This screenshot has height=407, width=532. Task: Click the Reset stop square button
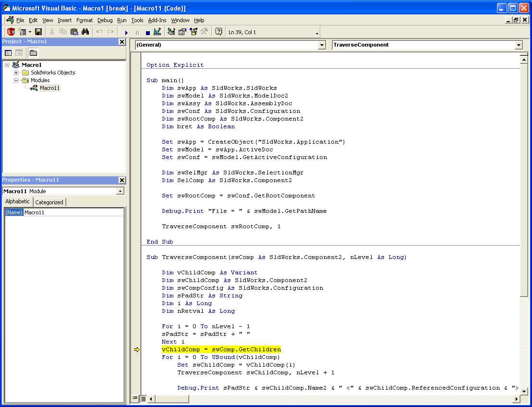[148, 33]
